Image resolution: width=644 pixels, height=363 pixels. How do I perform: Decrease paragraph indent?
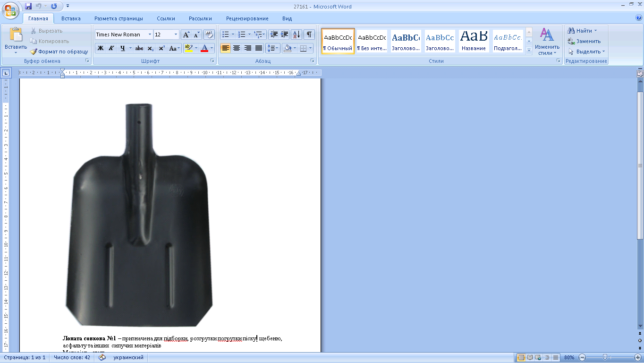point(274,35)
